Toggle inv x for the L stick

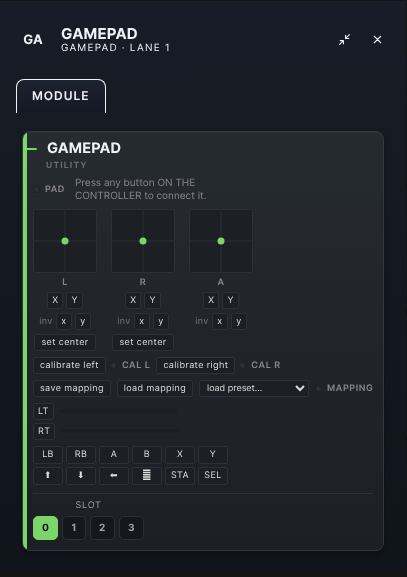tap(64, 321)
